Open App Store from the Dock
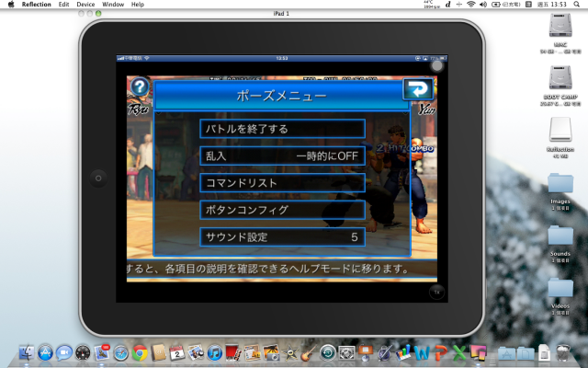 point(45,353)
